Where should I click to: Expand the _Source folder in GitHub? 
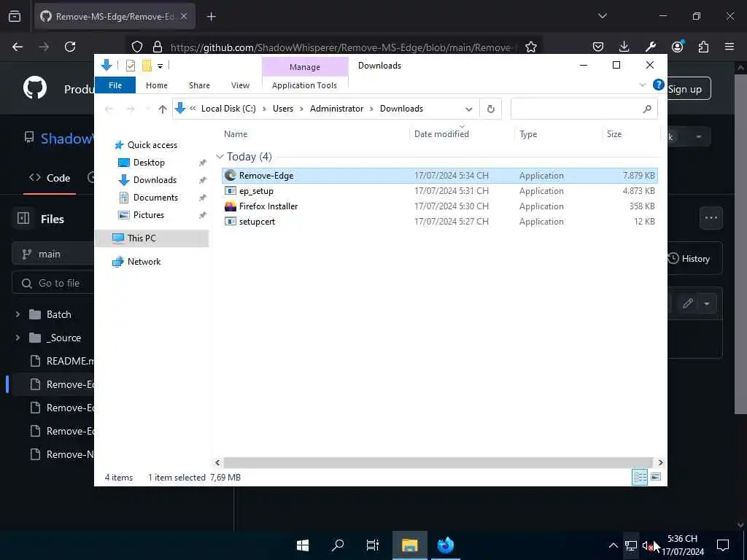coord(18,338)
